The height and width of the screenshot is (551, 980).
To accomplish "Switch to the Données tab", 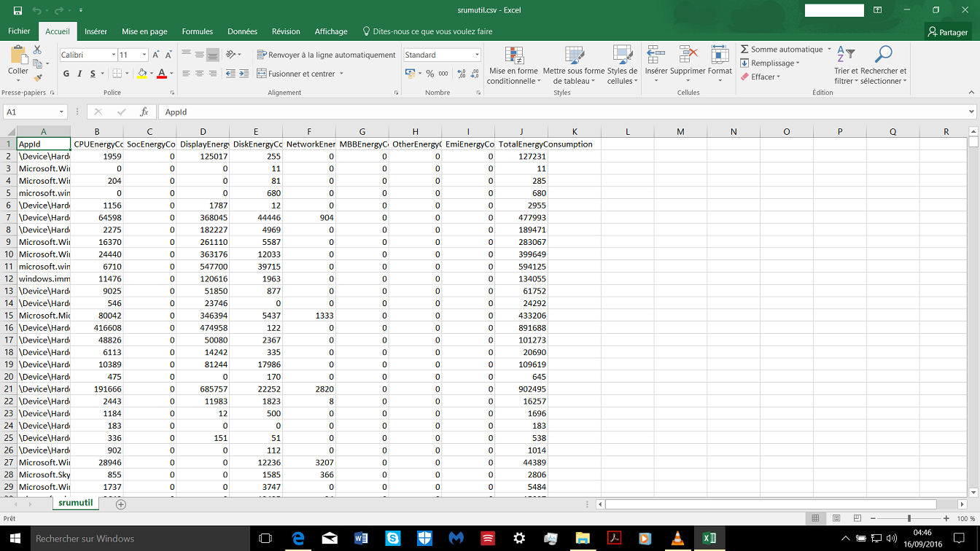I will click(x=242, y=31).
